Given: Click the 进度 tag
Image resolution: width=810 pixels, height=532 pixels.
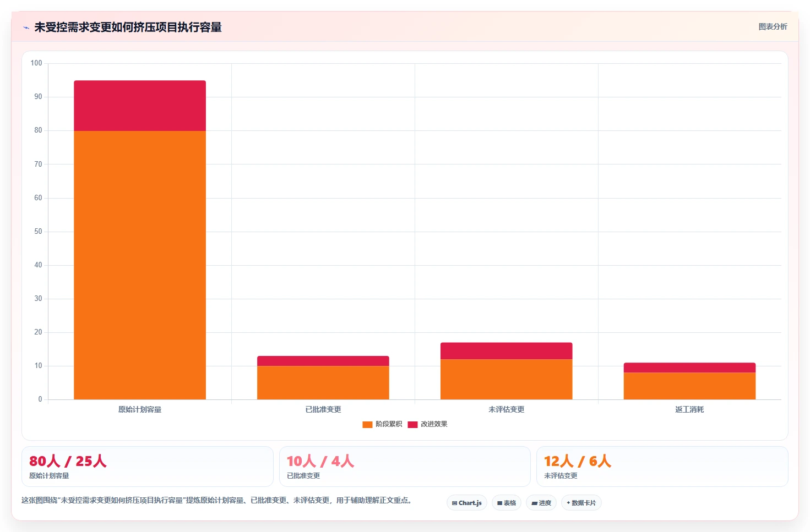Looking at the screenshot, I should (x=541, y=503).
